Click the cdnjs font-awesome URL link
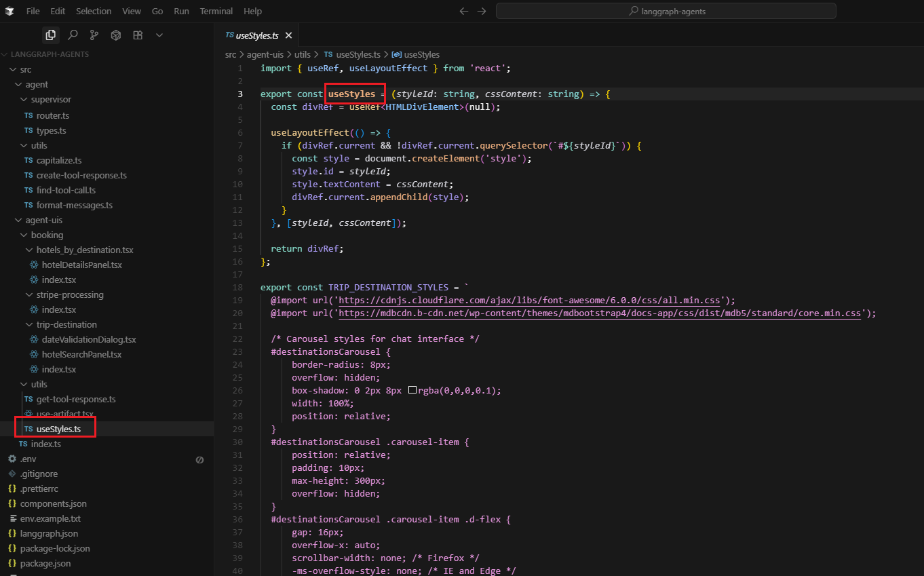Image resolution: width=924 pixels, height=576 pixels. [530, 300]
